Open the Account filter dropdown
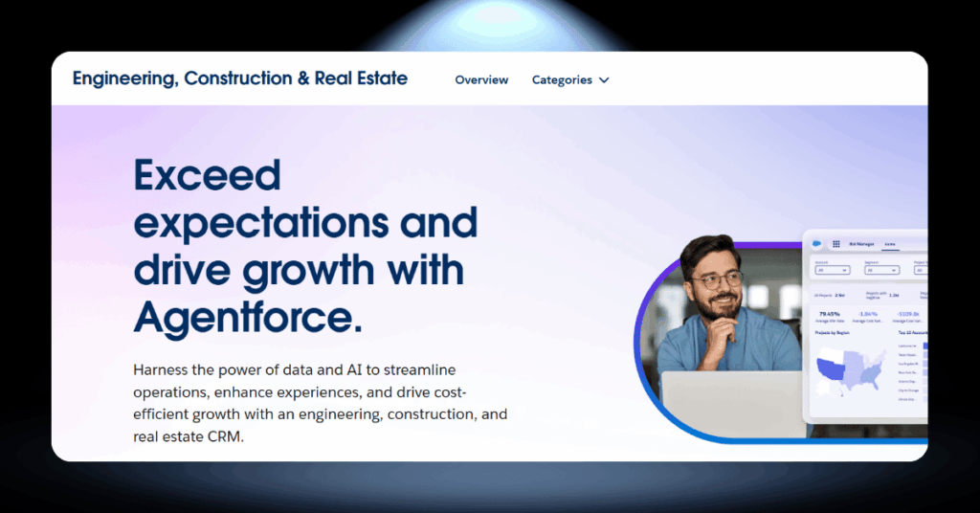The height and width of the screenshot is (513, 980). click(x=833, y=270)
